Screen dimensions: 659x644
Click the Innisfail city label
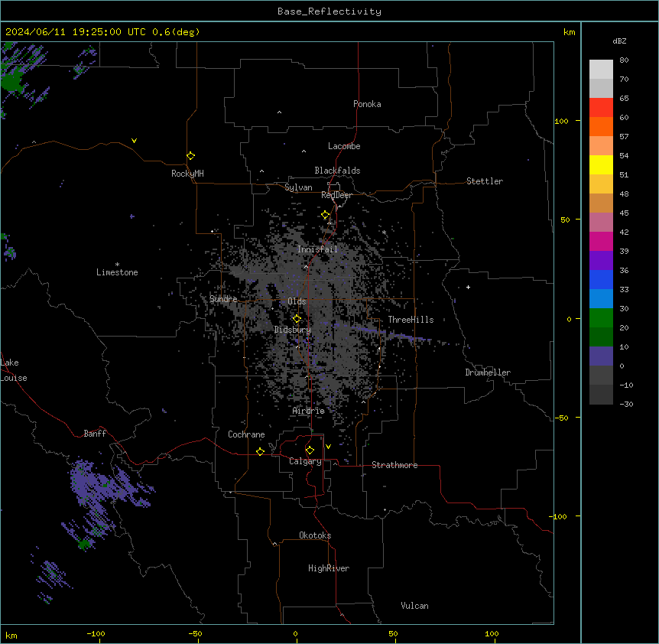click(317, 249)
